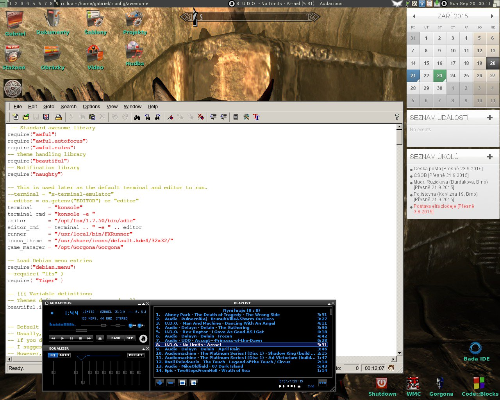This screenshot has height=400, width=500.
Task: Click the printer icon in the editor toolbar
Action: 58,117
